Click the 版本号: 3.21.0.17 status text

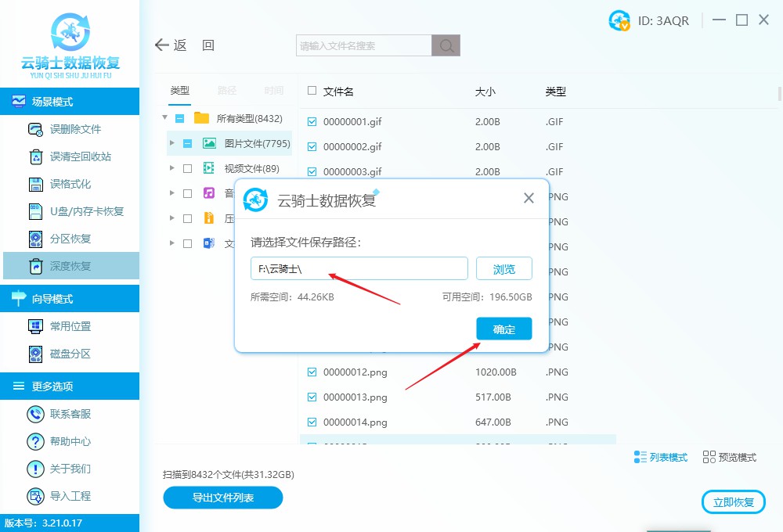pyautogui.click(x=43, y=523)
